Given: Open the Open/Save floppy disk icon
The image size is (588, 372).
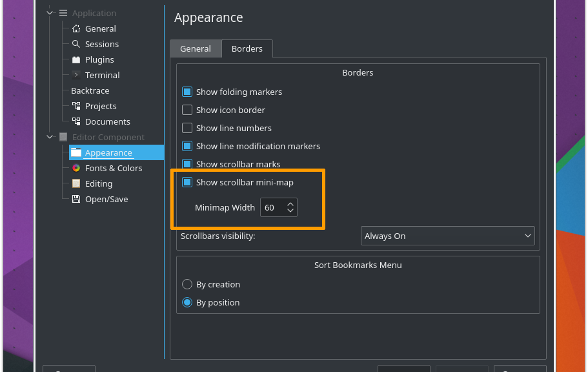Looking at the screenshot, I should click(x=76, y=199).
